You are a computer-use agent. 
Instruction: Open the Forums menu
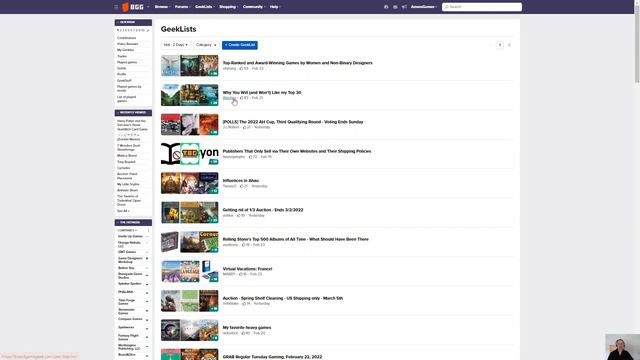click(x=182, y=7)
